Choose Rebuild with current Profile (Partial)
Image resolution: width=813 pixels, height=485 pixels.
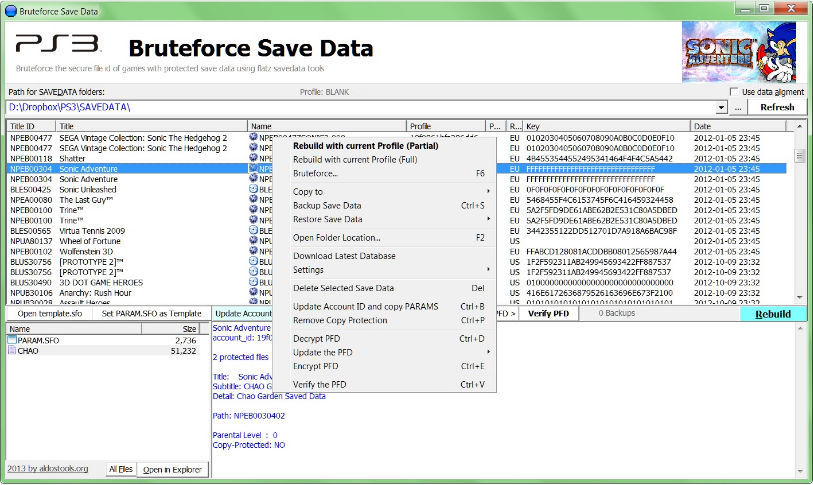tap(365, 146)
